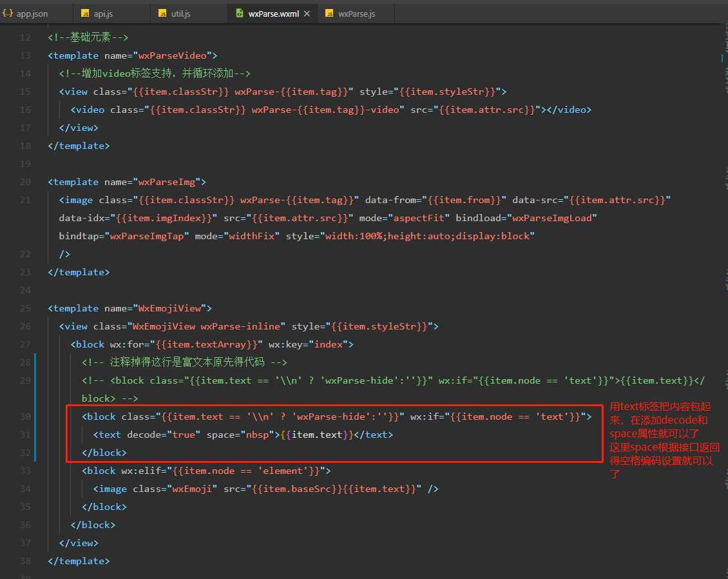Click the JS file icon beside wxParse.js
728x579 pixels.
click(x=329, y=14)
